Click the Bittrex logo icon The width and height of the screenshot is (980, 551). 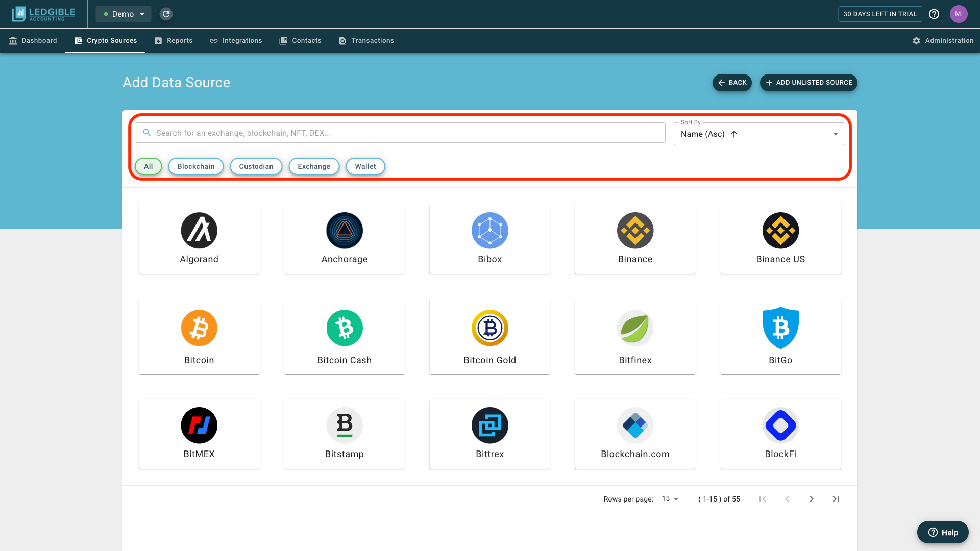click(x=490, y=425)
